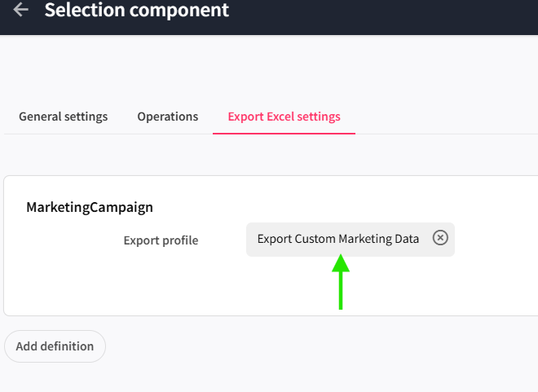The height and width of the screenshot is (392, 538).
Task: Switch to the General settings tab
Action: tap(63, 117)
